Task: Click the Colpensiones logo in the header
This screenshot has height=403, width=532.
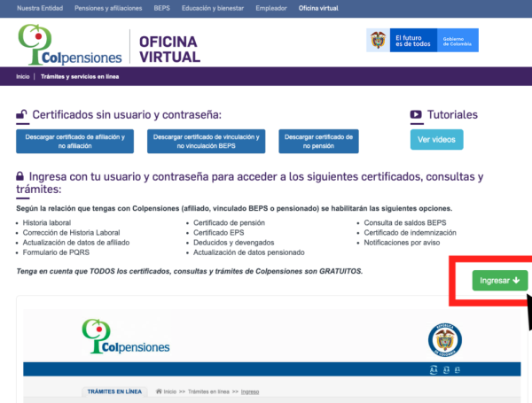Action: [x=69, y=45]
